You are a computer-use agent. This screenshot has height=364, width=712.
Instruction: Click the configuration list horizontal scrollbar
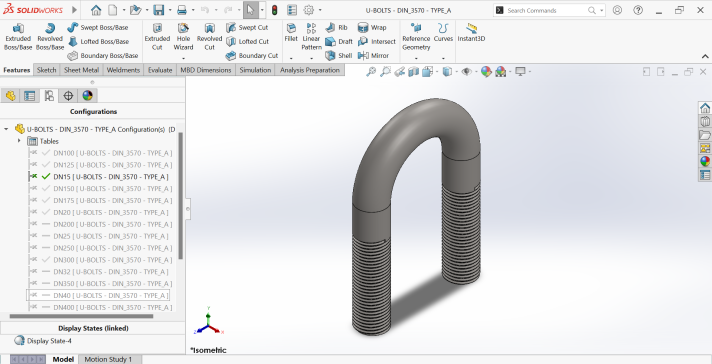pyautogui.click(x=82, y=316)
